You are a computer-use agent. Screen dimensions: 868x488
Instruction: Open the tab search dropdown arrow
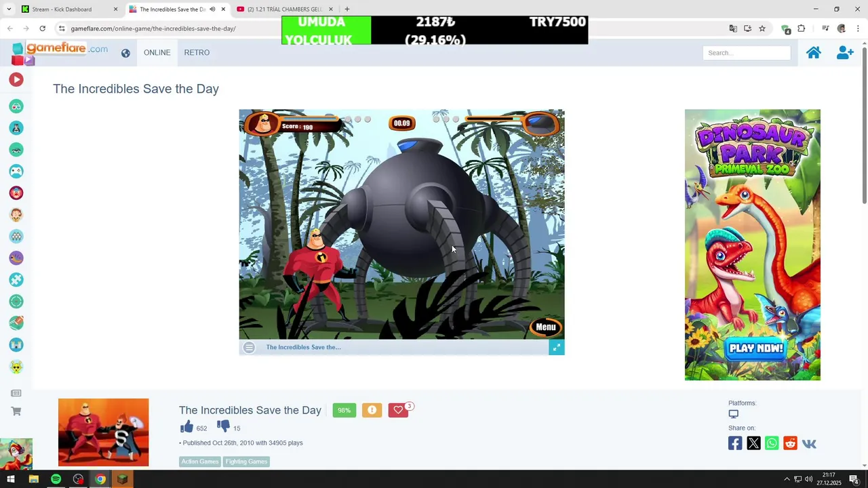(x=9, y=9)
